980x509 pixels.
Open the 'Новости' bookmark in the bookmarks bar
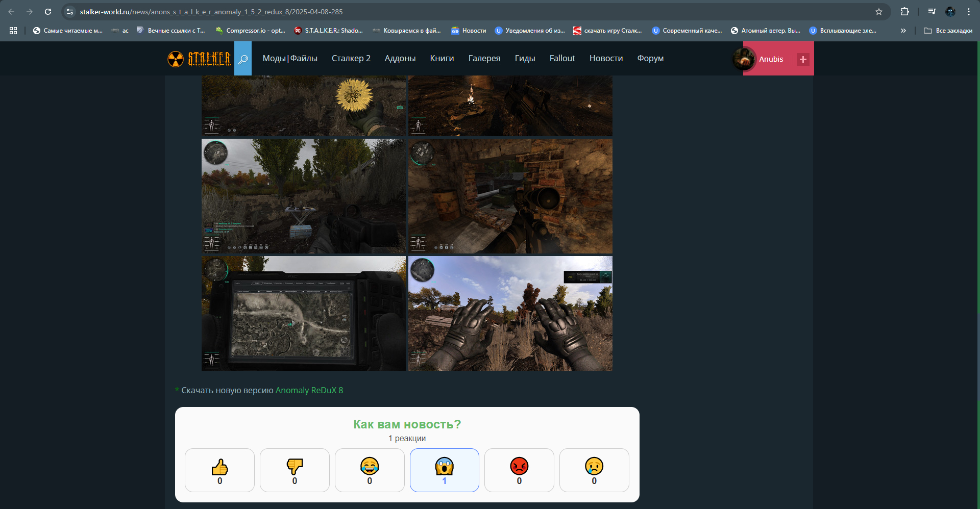coord(469,31)
